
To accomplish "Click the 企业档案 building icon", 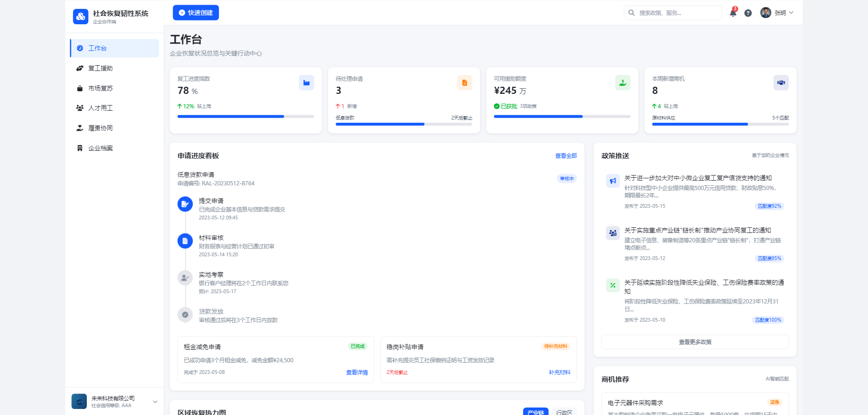I will coord(80,148).
